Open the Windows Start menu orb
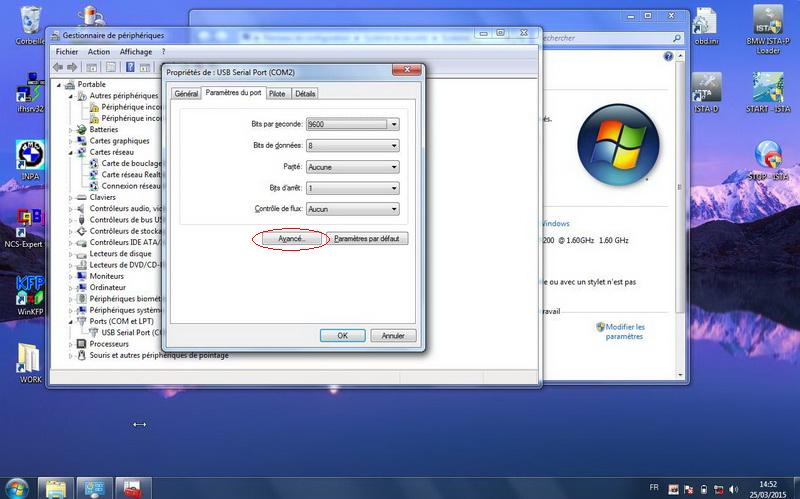This screenshot has width=800, height=499. click(x=17, y=488)
